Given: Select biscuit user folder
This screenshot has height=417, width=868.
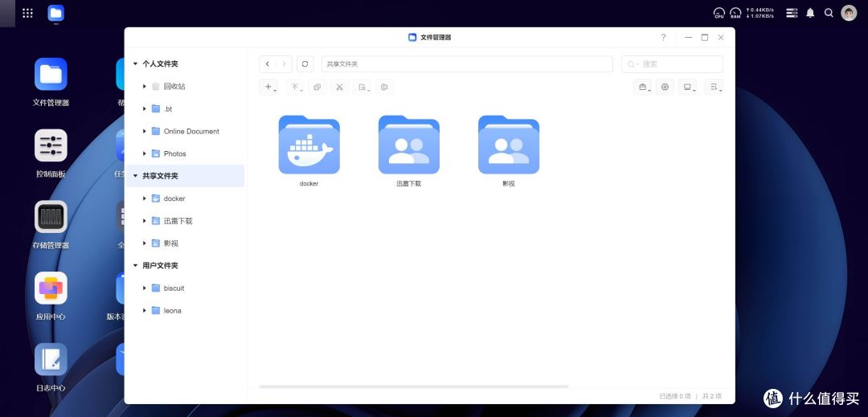Looking at the screenshot, I should (174, 288).
